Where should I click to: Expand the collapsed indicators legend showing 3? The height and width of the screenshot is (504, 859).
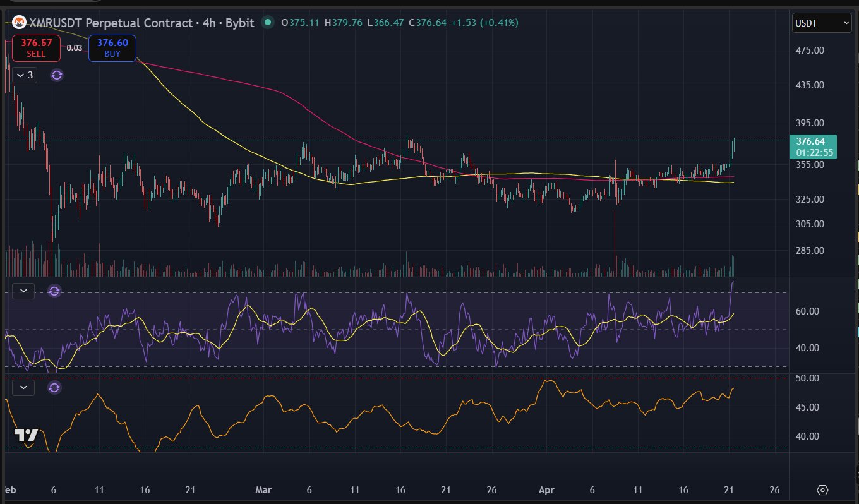pos(25,75)
